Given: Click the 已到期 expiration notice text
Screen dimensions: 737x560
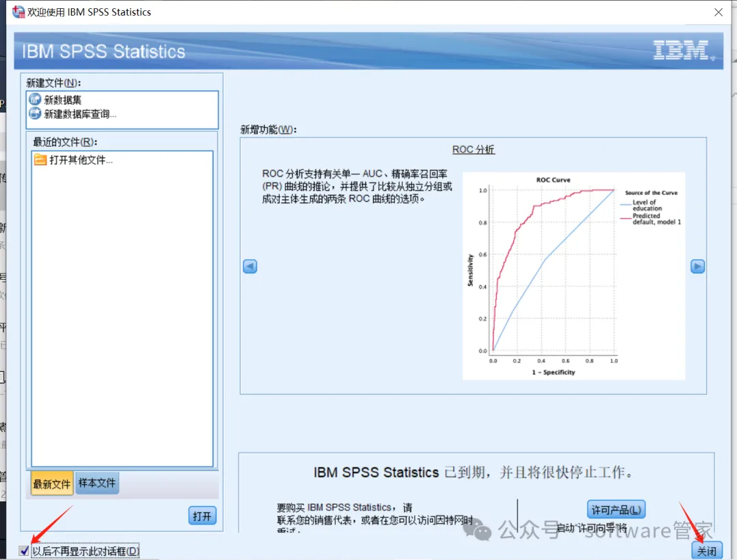Looking at the screenshot, I should (x=474, y=472).
